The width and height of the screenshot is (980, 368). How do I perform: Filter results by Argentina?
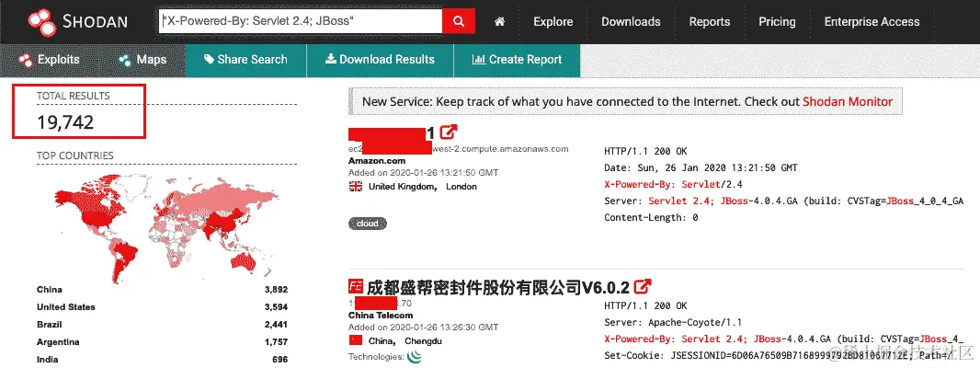click(58, 342)
